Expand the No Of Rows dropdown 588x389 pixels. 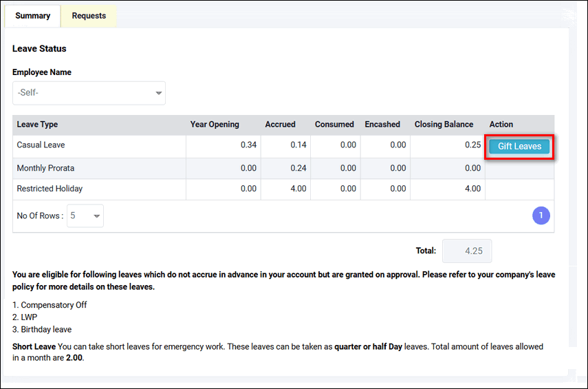pos(85,215)
